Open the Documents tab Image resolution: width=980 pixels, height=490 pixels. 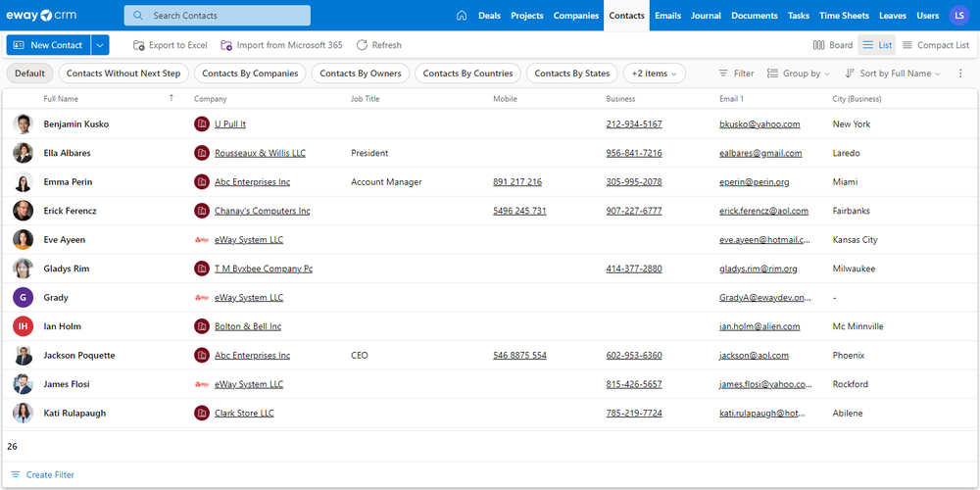tap(755, 16)
